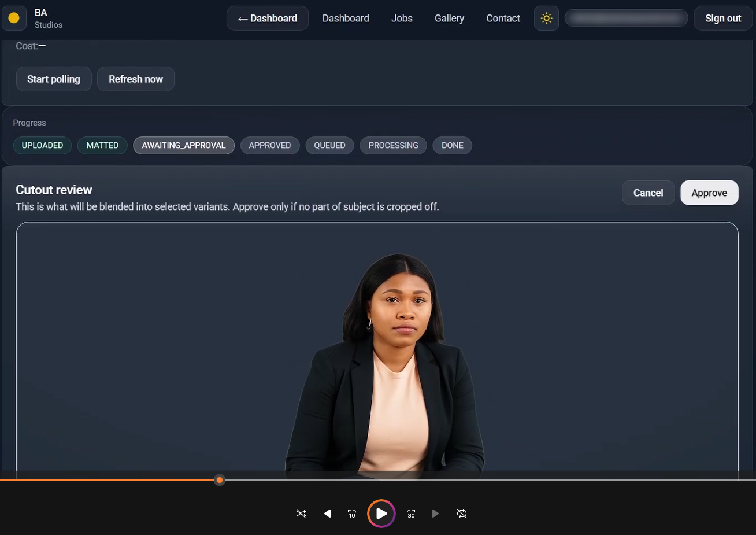Click the Progress section label
Screen dimensions: 756x535
[x=29, y=123]
